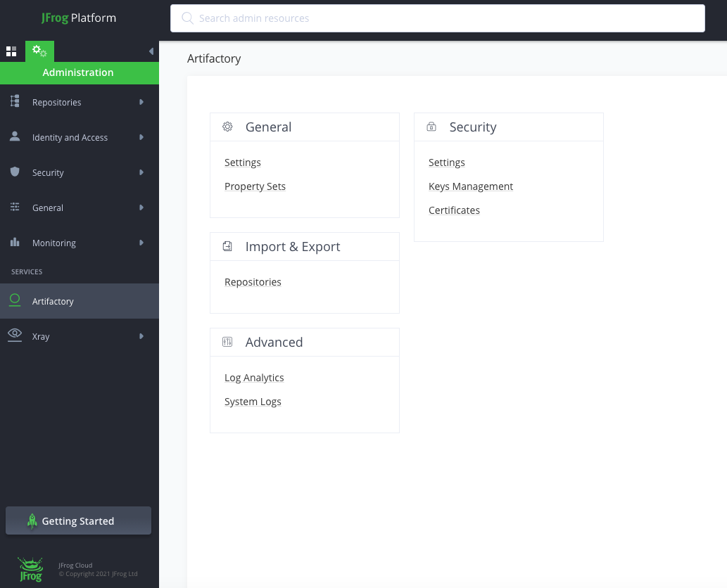Open Property Sets under General
The image size is (727, 588).
click(x=254, y=186)
